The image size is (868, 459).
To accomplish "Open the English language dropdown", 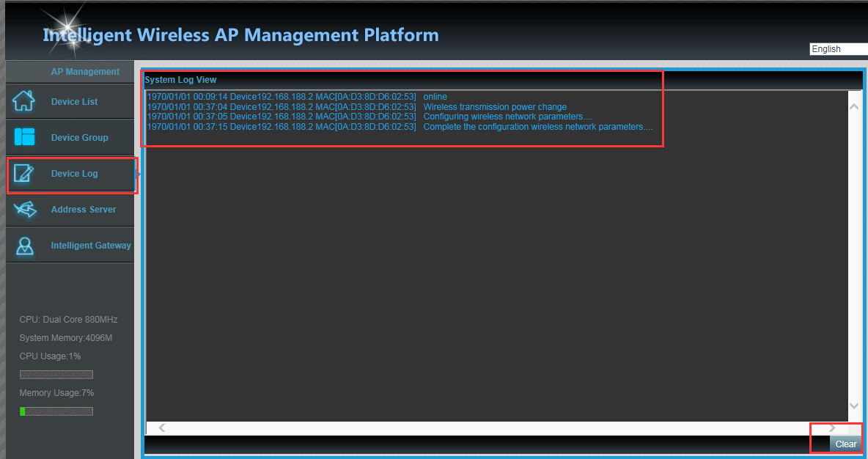I will coord(838,49).
